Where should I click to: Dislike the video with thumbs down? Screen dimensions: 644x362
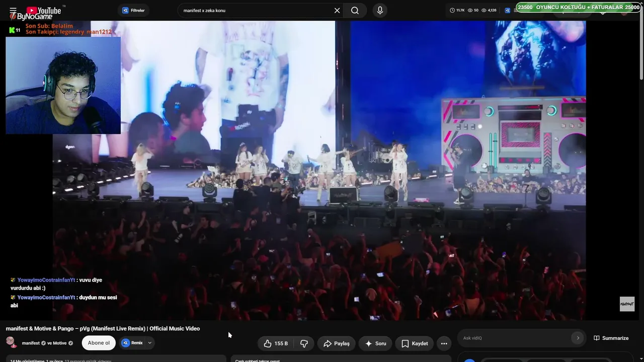tap(304, 343)
